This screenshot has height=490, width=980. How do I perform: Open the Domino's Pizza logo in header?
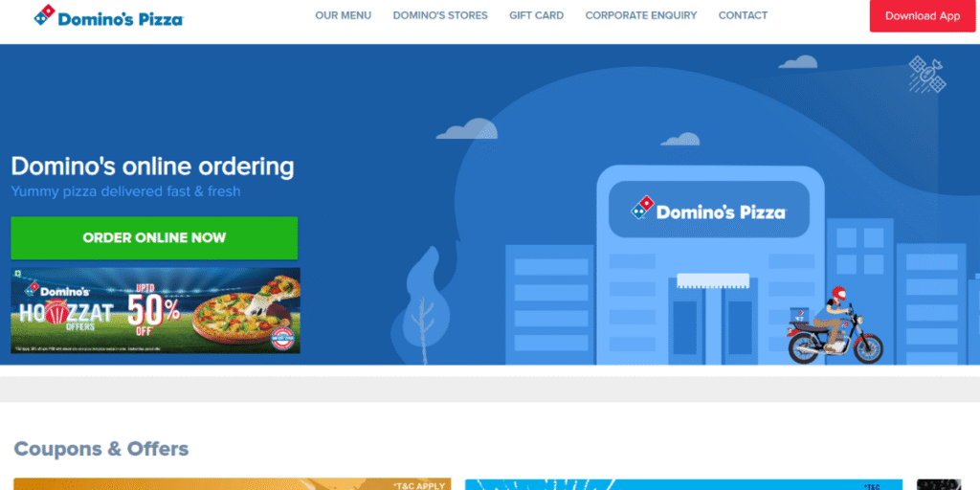coord(109,16)
